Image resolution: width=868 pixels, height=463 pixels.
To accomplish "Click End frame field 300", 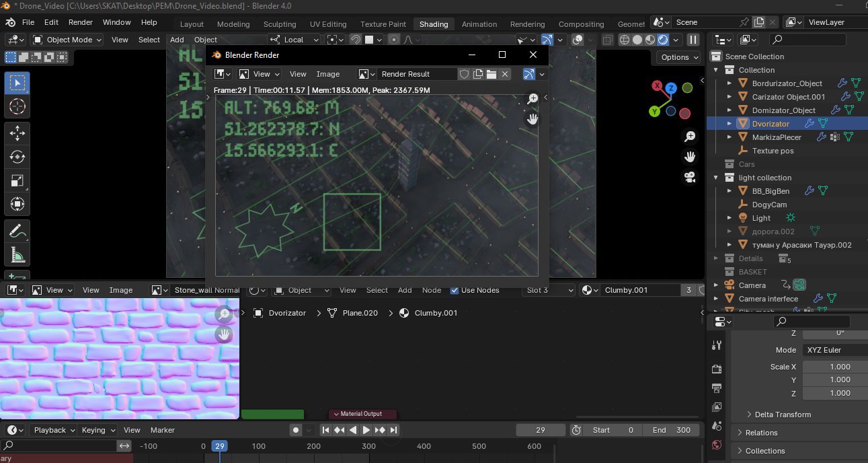I will [670, 430].
